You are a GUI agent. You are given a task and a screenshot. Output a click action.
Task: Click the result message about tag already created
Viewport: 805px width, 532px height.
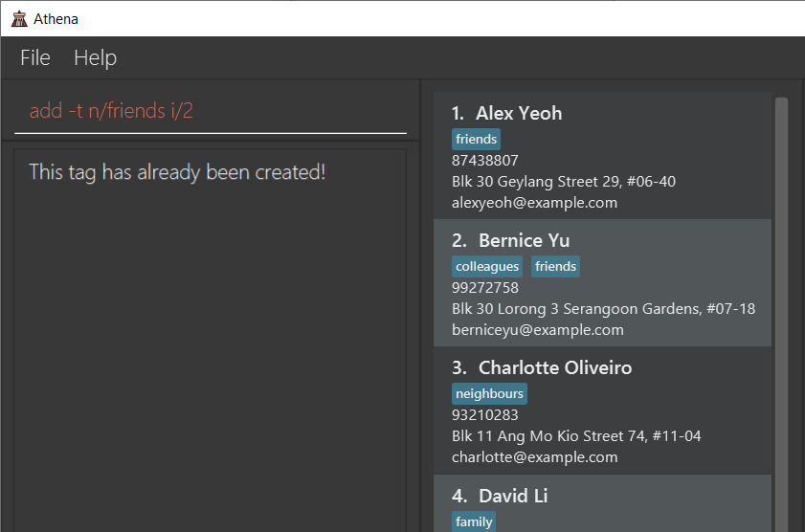(x=177, y=172)
